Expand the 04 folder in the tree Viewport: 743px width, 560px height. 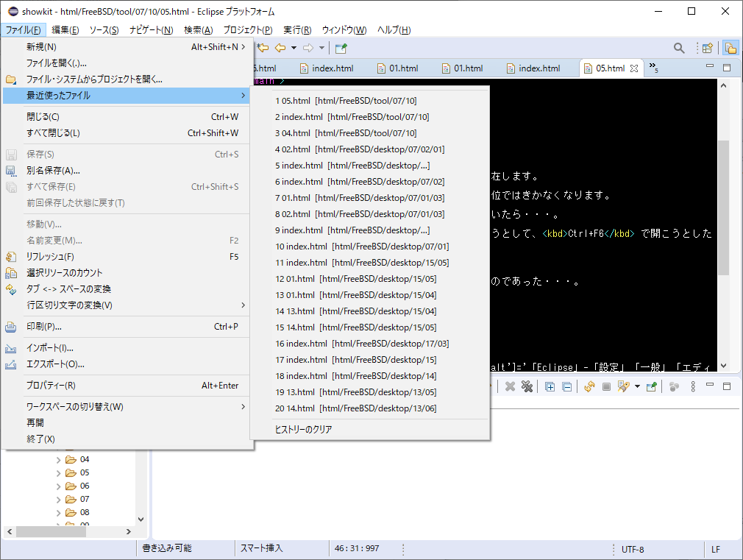[x=58, y=459]
